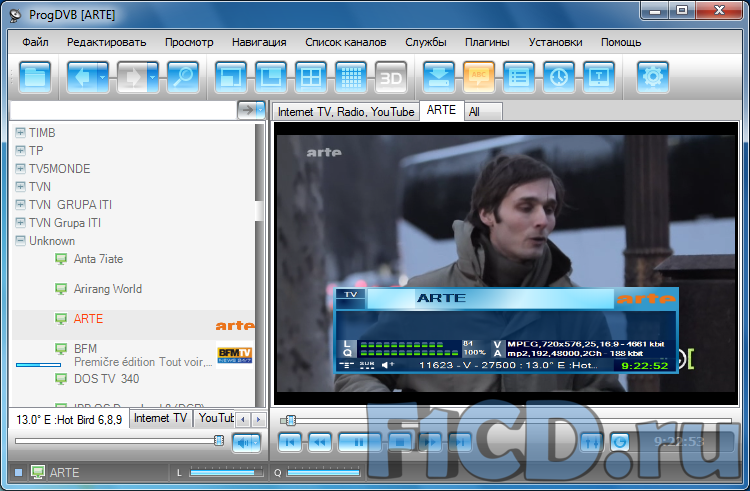Open the Плагины menu
750x491 pixels.
[x=487, y=42]
